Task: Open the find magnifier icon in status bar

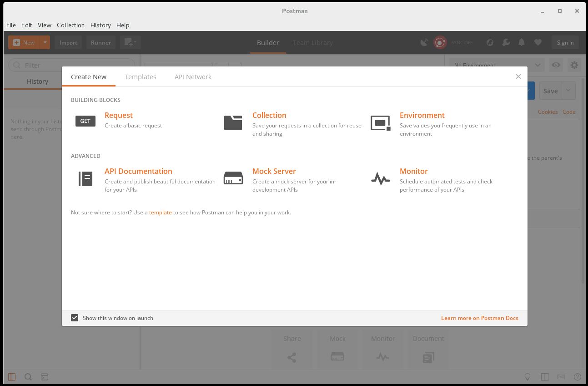Action: click(x=28, y=377)
